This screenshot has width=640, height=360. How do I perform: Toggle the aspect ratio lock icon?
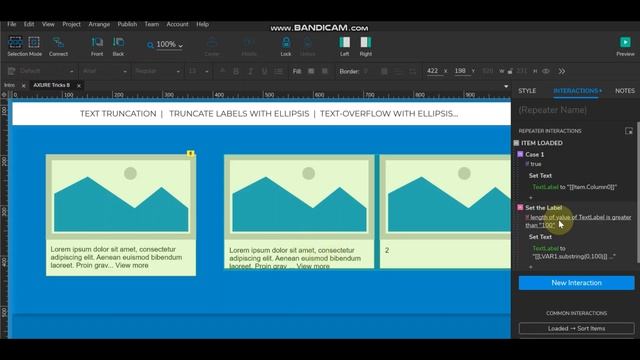click(510, 71)
